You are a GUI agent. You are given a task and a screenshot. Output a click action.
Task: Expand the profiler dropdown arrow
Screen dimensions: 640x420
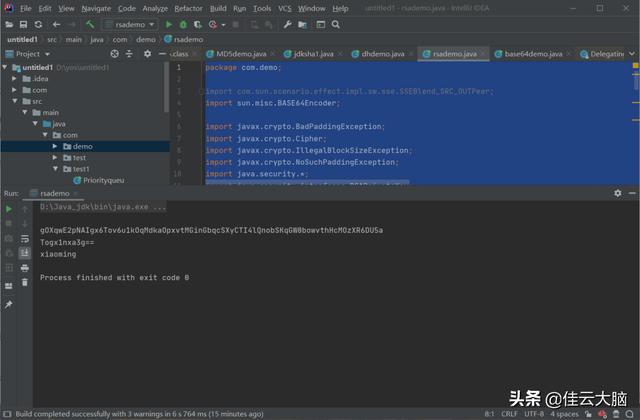pyautogui.click(x=223, y=25)
